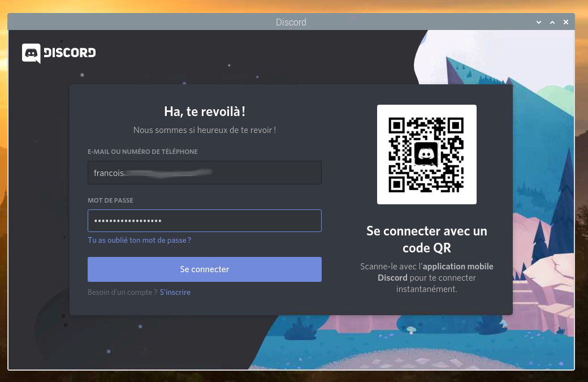Click the "Nous sommes si heureux de te revoir !" text
The image size is (588, 382).
click(x=205, y=130)
